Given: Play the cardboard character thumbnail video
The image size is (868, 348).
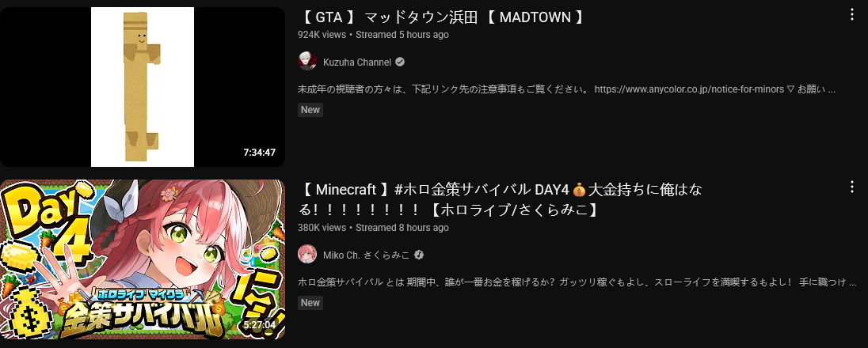Looking at the screenshot, I should pos(143,87).
